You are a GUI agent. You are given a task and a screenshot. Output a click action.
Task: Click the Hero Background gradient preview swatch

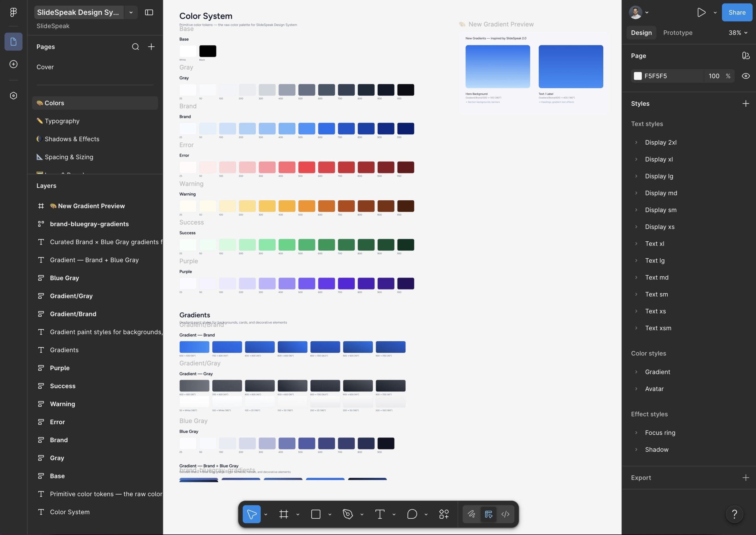(498, 66)
